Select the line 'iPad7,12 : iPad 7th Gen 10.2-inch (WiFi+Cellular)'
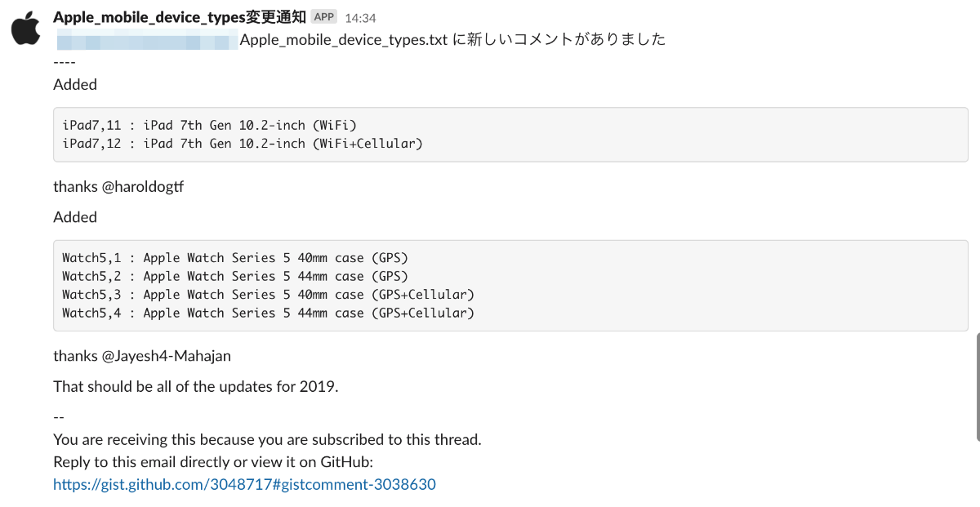 [243, 144]
